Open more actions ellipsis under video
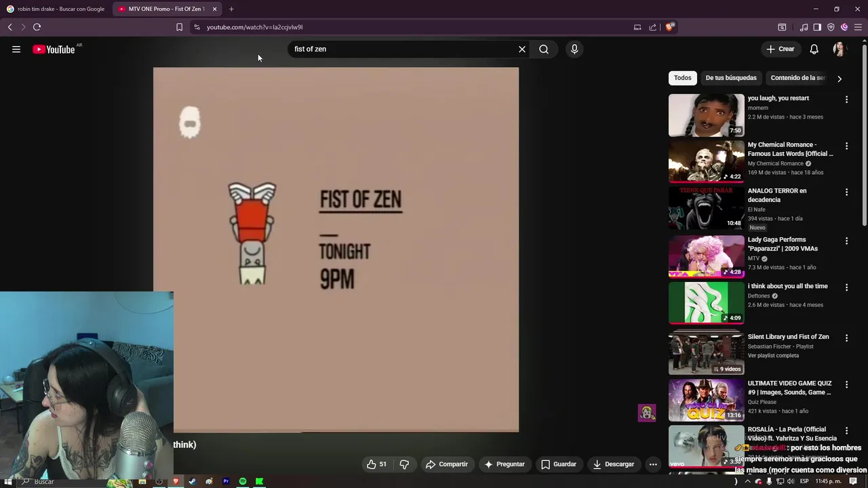The width and height of the screenshot is (868, 488). tap(653, 464)
